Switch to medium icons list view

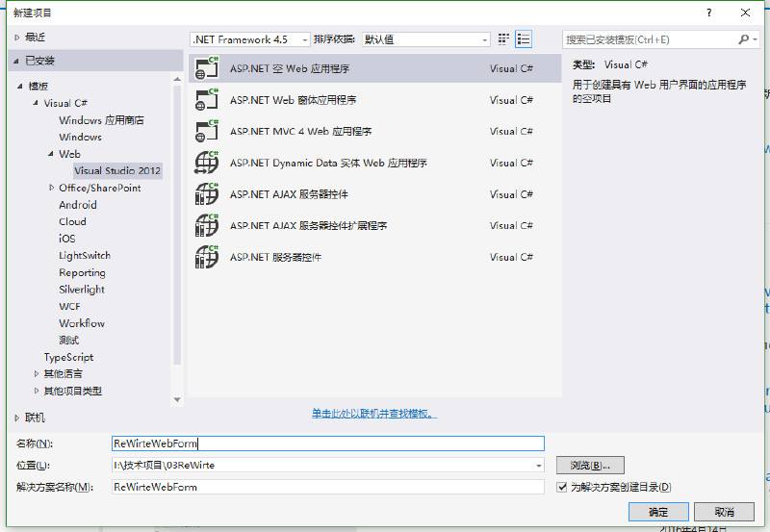524,39
